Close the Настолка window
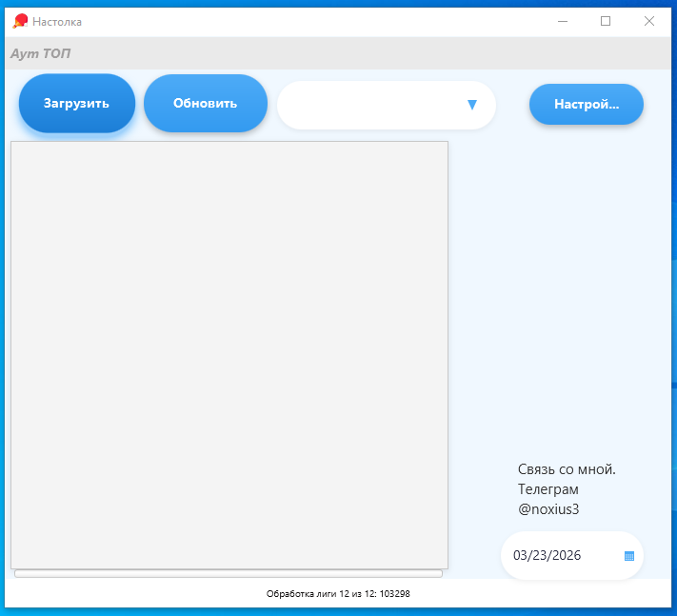 tap(649, 21)
